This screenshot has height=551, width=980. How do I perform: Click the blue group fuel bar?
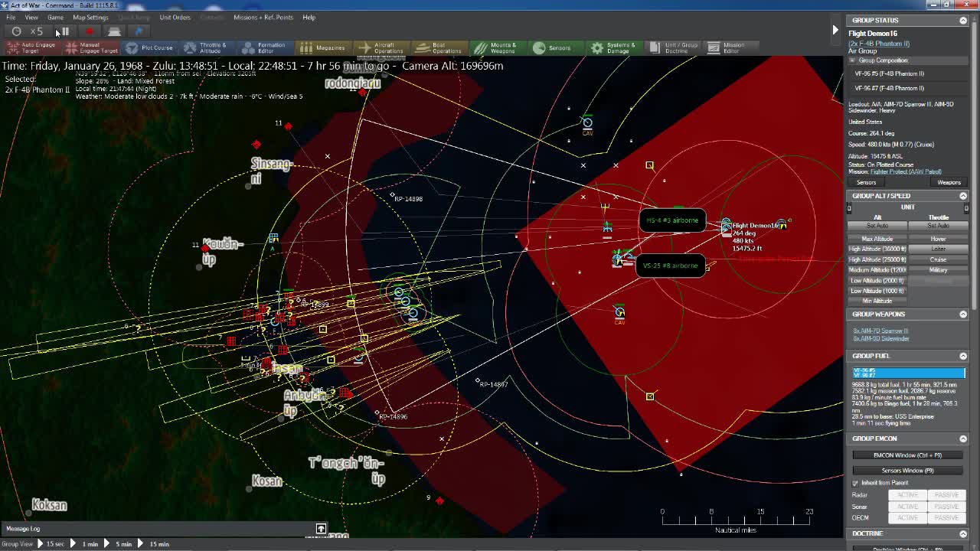[x=908, y=373]
